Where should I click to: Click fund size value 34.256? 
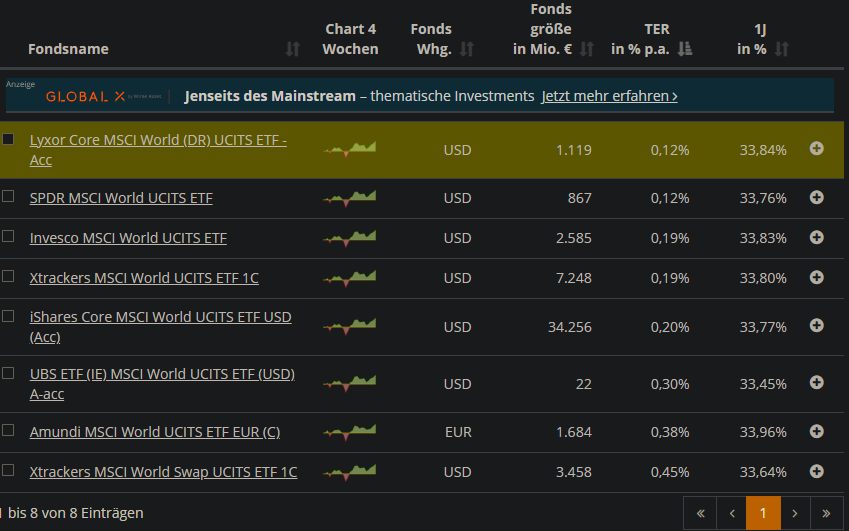[570, 327]
